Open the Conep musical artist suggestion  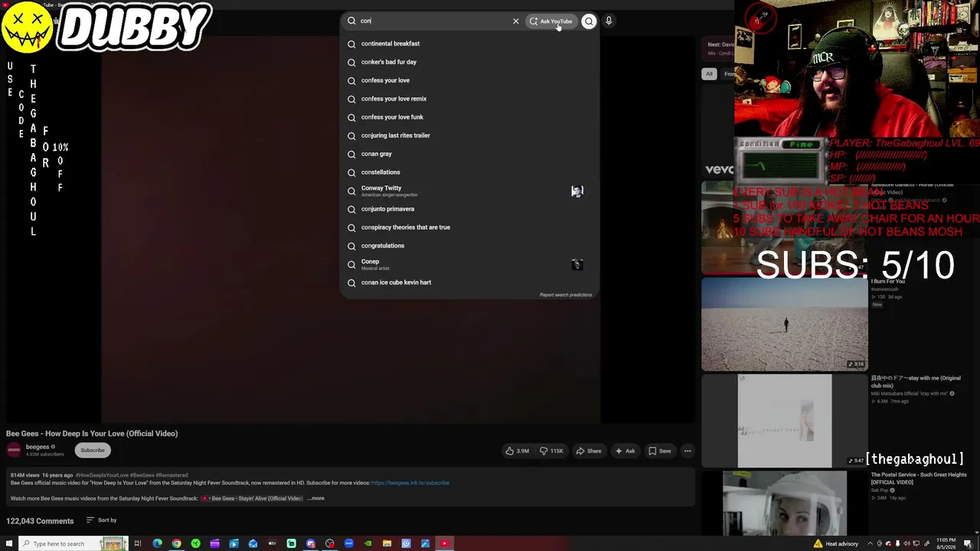[x=469, y=264]
